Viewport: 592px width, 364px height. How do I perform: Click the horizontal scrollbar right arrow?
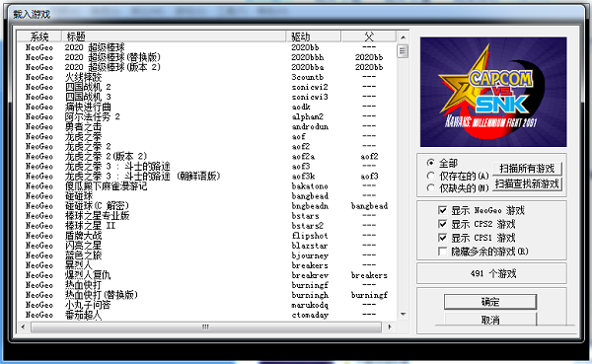[390, 327]
